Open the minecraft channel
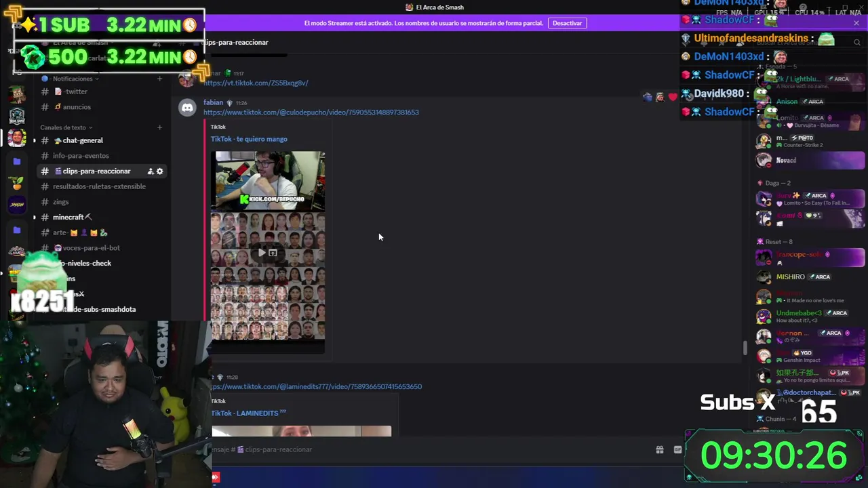 coord(100,217)
